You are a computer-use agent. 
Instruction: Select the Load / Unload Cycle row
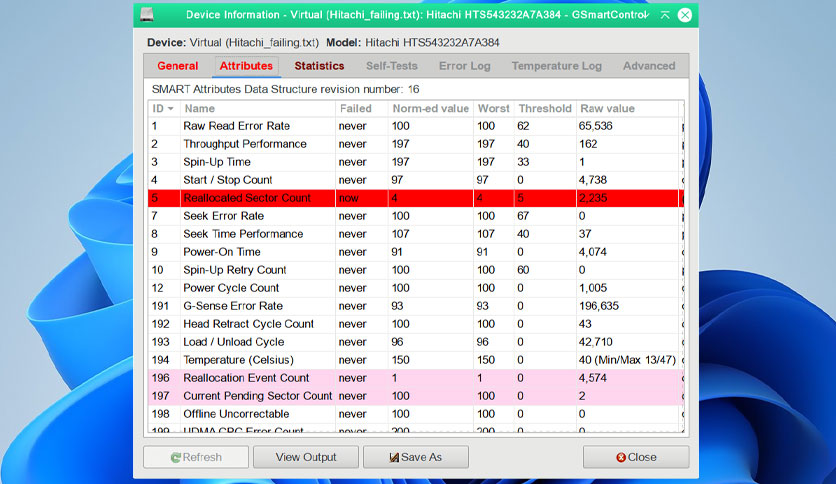(416, 342)
